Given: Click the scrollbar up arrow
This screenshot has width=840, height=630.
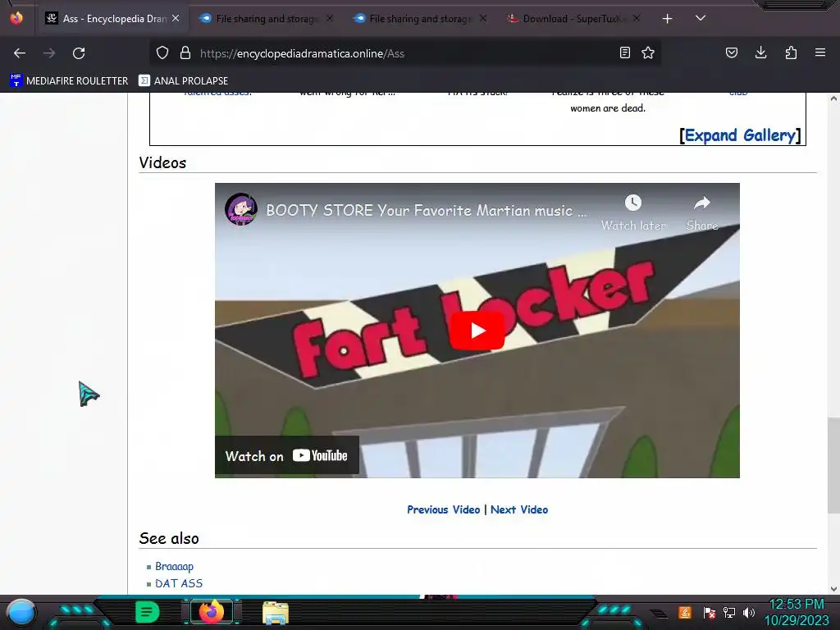Looking at the screenshot, I should pyautogui.click(x=833, y=98).
